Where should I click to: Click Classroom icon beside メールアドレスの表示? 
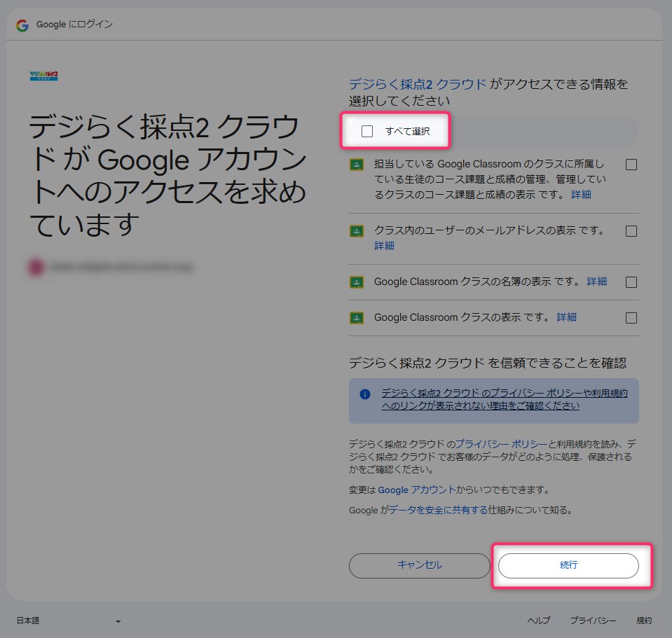pyautogui.click(x=357, y=231)
